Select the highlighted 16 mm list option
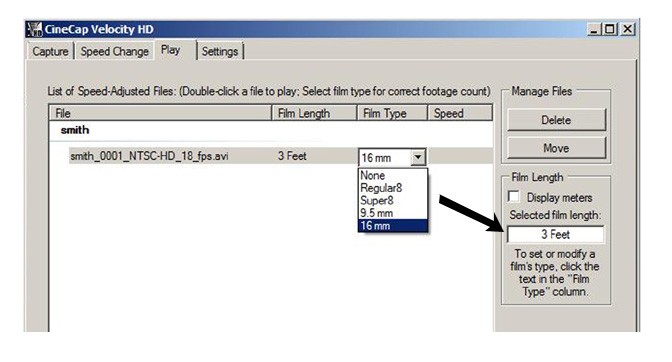The width and height of the screenshot is (672, 362). tap(393, 225)
